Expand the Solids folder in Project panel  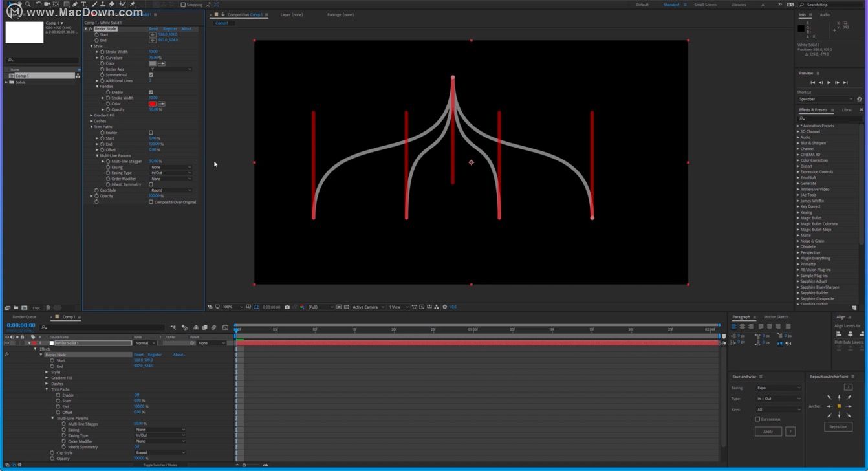(x=6, y=82)
